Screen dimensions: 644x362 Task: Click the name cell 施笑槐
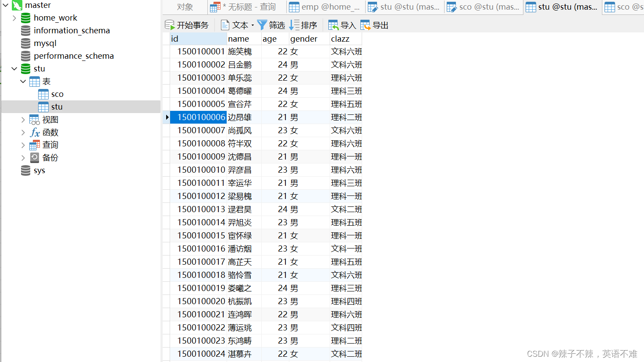pos(244,52)
